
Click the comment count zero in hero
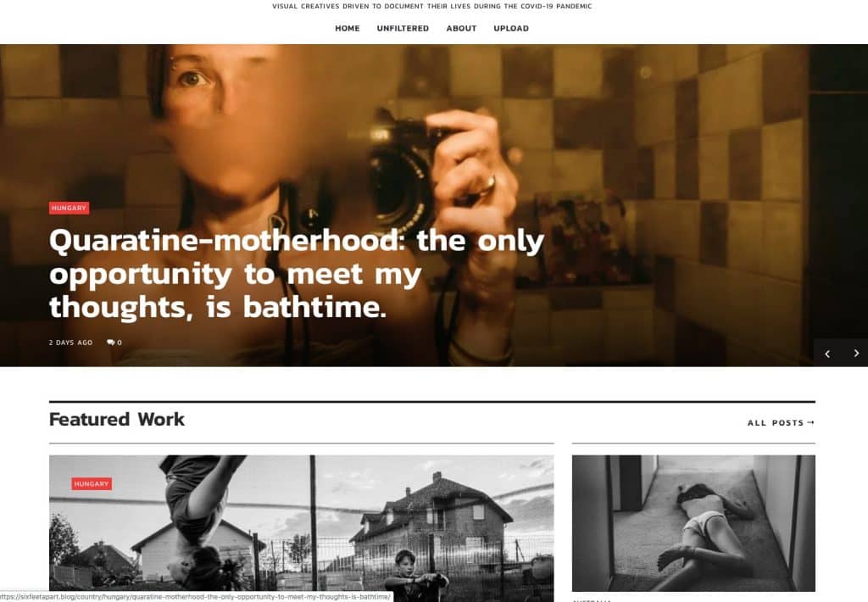[x=120, y=343]
